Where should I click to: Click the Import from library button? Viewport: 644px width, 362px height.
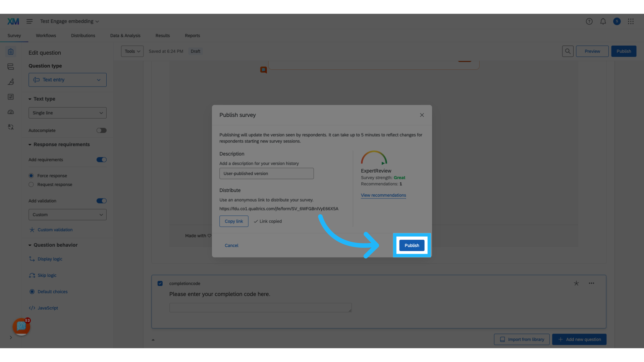tap(522, 339)
